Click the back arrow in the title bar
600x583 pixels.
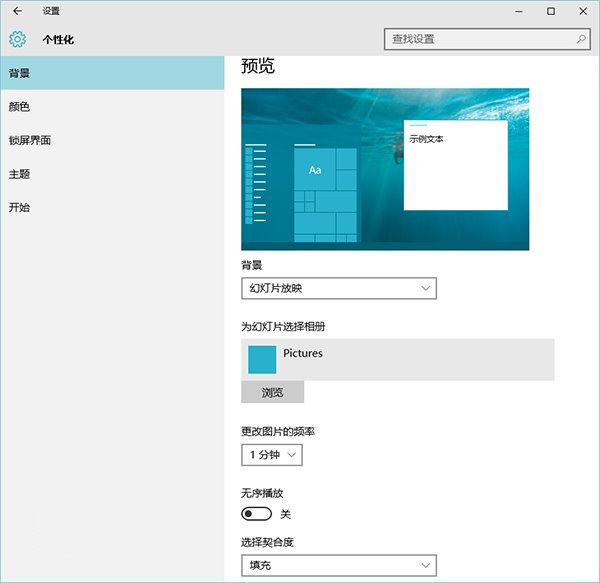point(17,11)
